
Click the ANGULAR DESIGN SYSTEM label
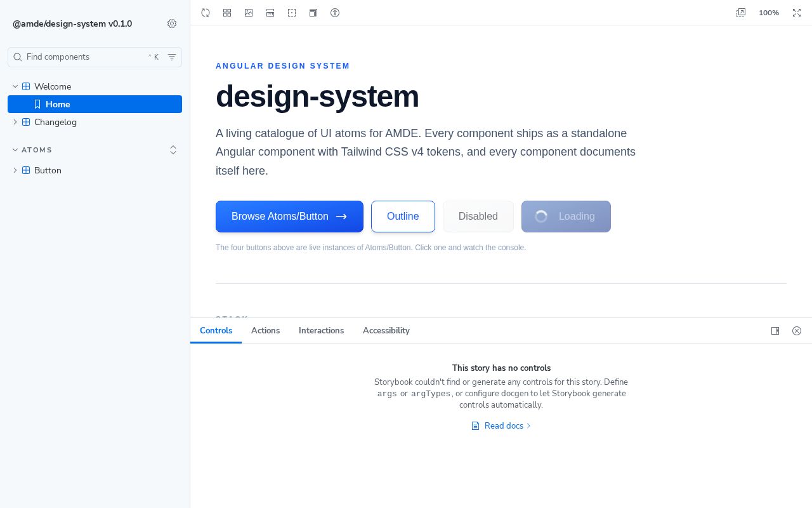(x=283, y=66)
